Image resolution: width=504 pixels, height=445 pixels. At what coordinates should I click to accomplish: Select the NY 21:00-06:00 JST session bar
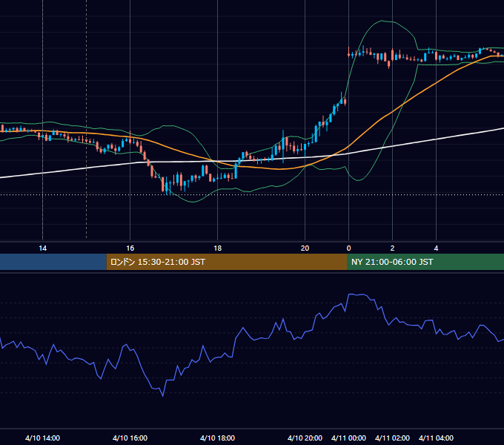point(425,262)
